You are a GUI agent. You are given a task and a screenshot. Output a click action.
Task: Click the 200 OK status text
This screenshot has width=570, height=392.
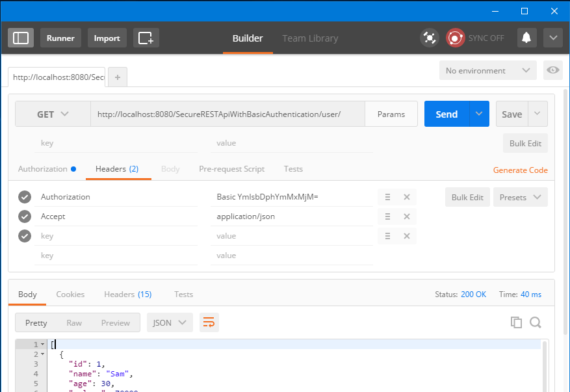[x=473, y=294]
